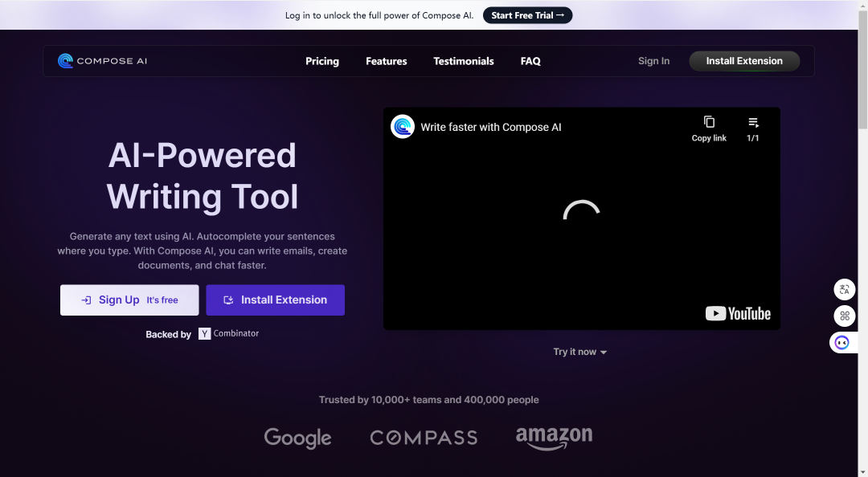Click navbar Install Extension button
The height and width of the screenshot is (477, 868).
tap(744, 61)
